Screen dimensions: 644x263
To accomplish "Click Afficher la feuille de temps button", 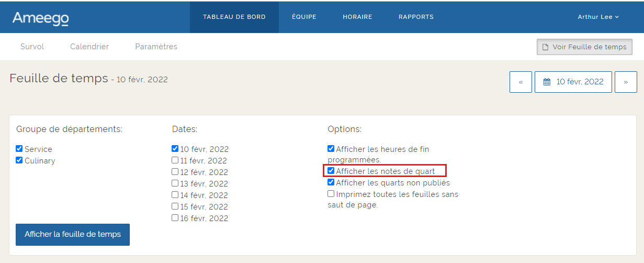I will pyautogui.click(x=73, y=235).
